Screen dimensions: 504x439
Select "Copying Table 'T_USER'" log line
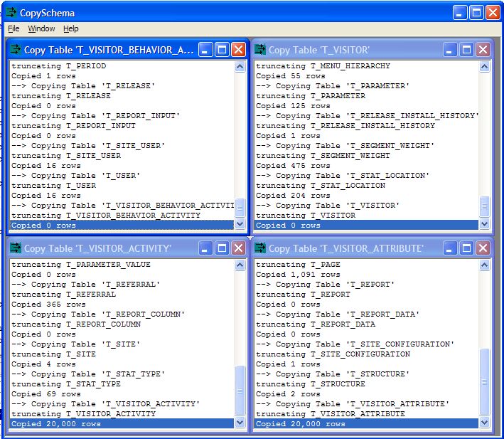(76, 176)
